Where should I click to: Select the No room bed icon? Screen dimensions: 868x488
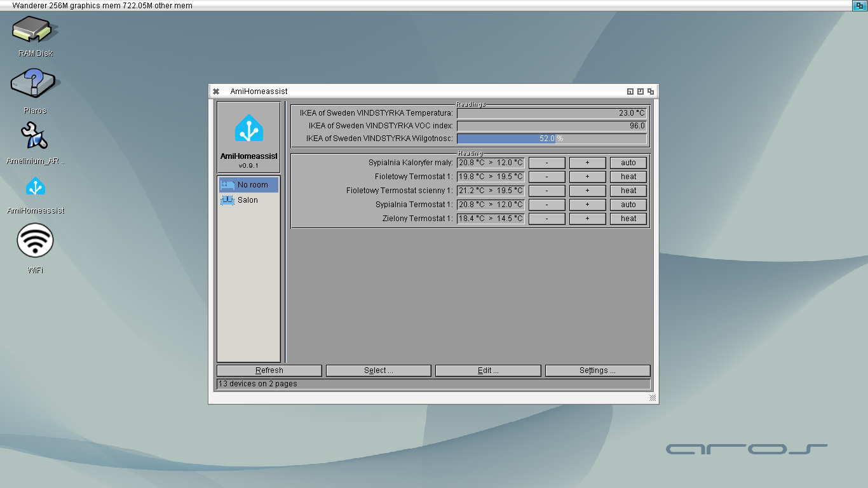point(227,185)
